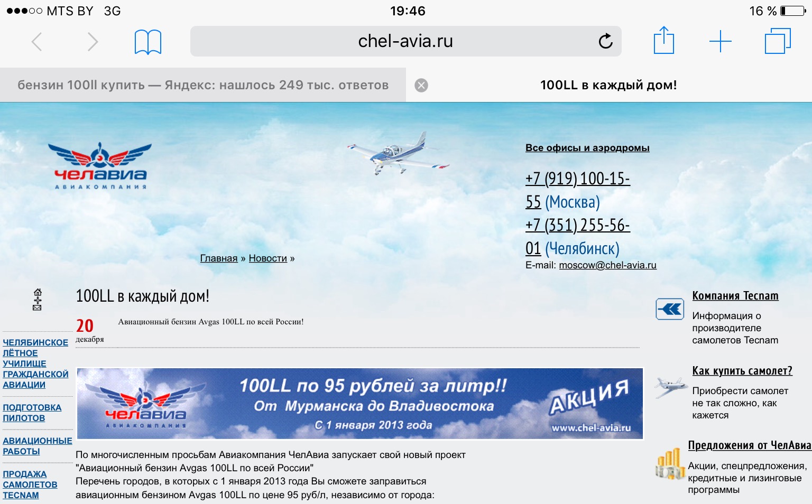Image resolution: width=812 pixels, height=504 pixels.
Task: Close the current tab with X button
Action: pos(421,85)
